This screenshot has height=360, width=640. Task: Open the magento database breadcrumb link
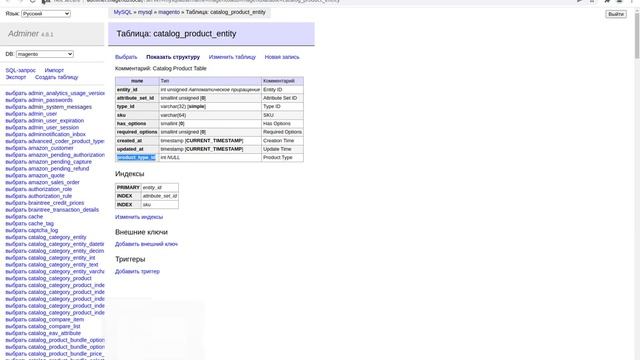pyautogui.click(x=169, y=12)
